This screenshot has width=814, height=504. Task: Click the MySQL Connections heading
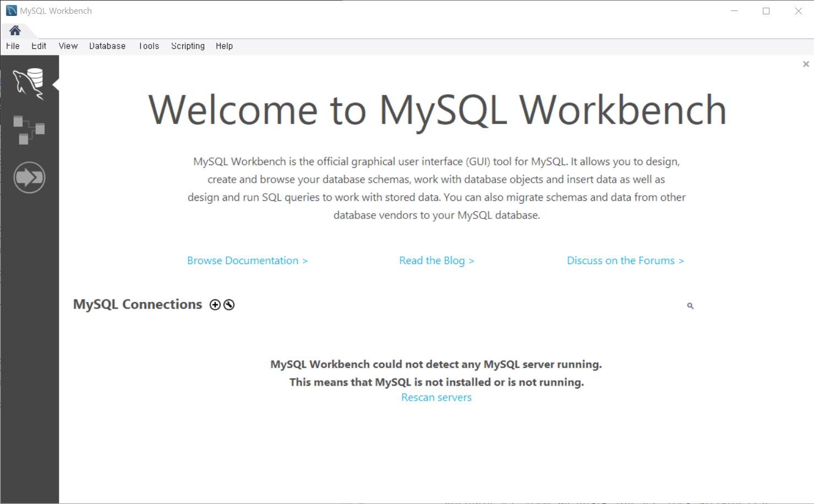(x=138, y=304)
